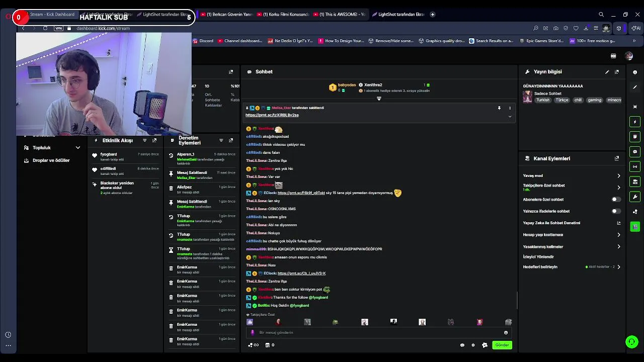
Task: Click the chat scrollbar
Action: (517, 301)
